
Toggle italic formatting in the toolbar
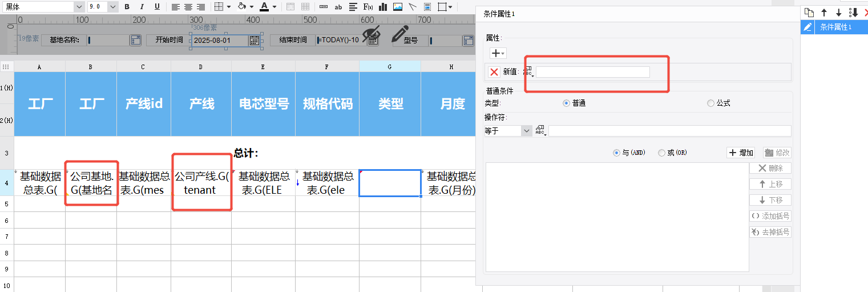click(x=142, y=7)
